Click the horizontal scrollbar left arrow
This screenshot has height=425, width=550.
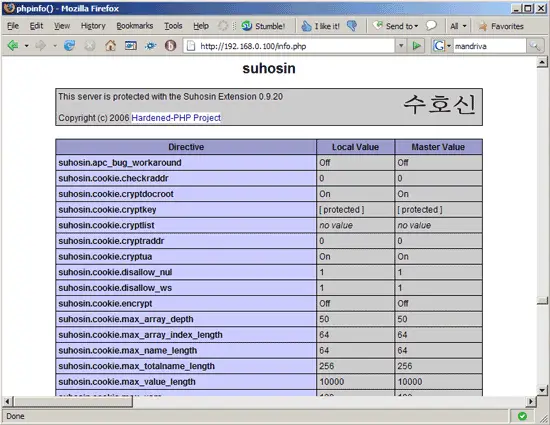[7, 401]
